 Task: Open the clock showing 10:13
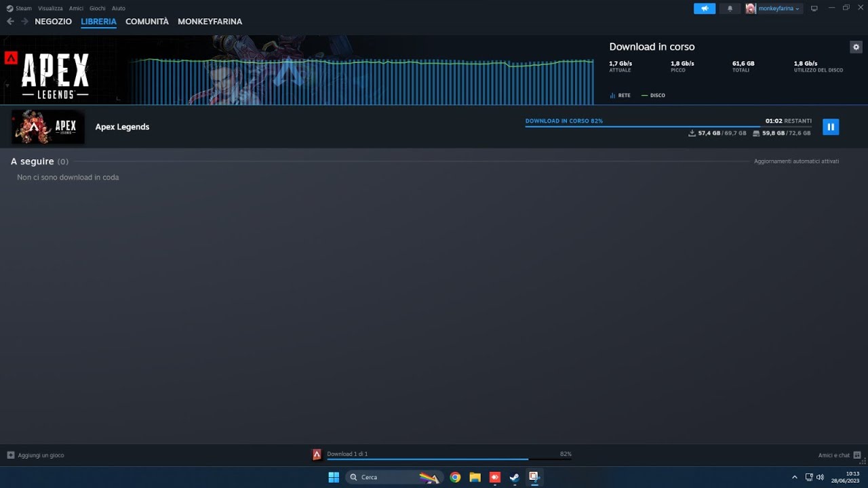(846, 477)
